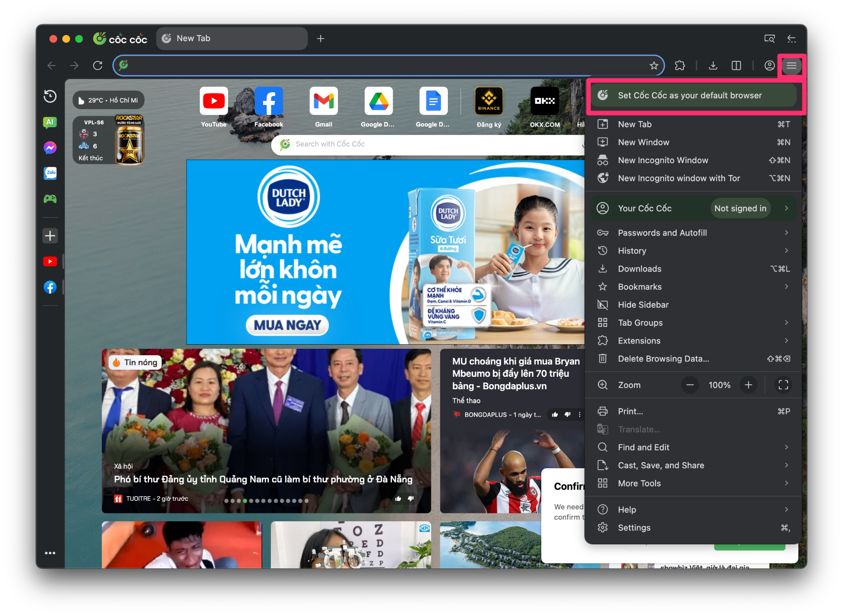
Task: Like the Tin nóng news article
Action: 398,499
